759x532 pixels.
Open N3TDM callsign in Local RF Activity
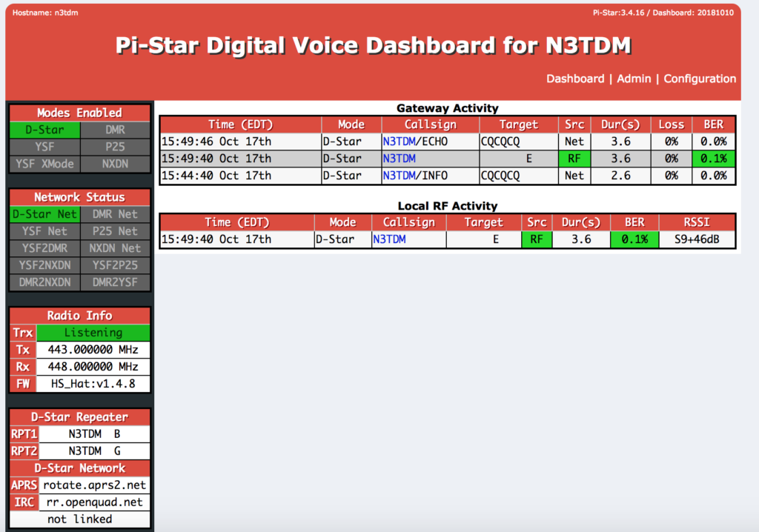click(x=388, y=239)
